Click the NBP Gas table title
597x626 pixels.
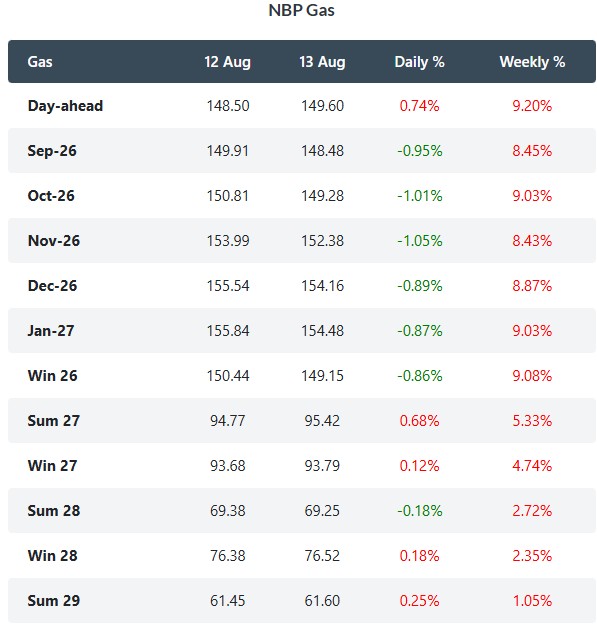point(301,10)
